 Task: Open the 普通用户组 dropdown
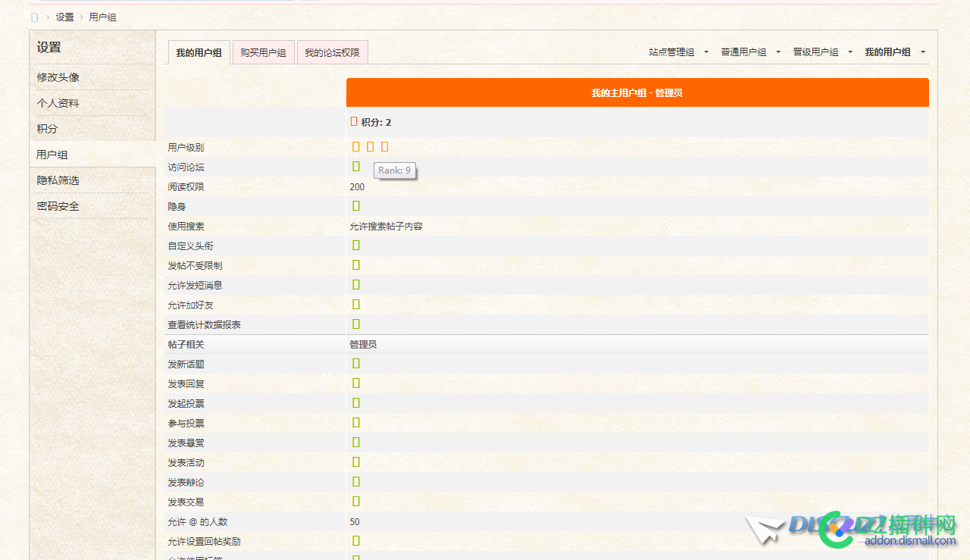pyautogui.click(x=750, y=52)
